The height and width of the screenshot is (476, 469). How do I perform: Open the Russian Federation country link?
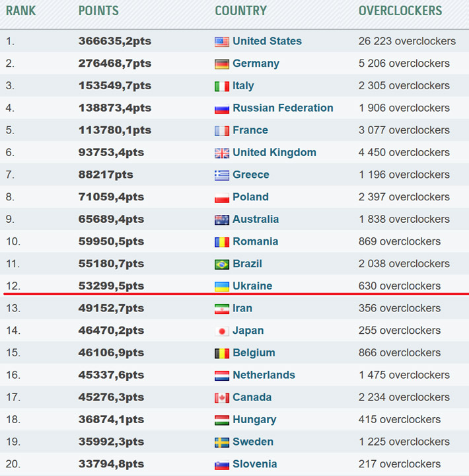pos(283,108)
